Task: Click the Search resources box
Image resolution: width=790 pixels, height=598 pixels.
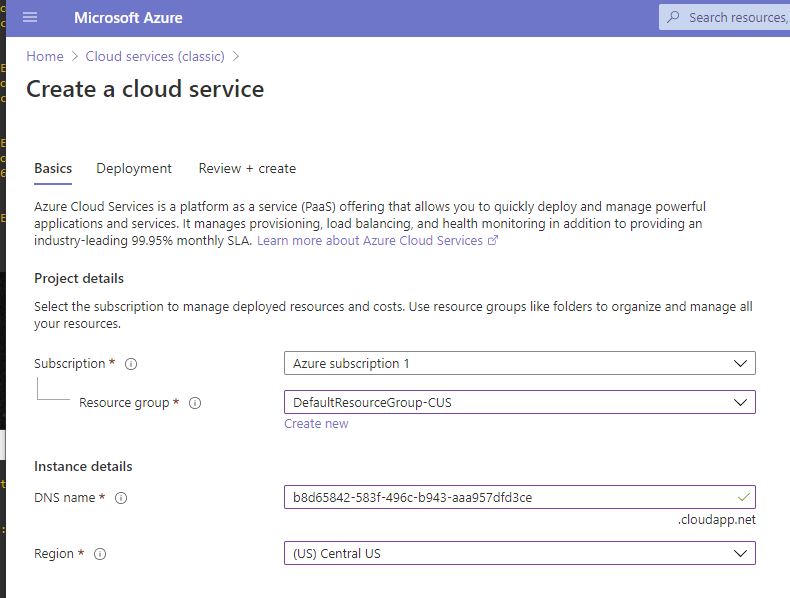Action: pyautogui.click(x=735, y=17)
